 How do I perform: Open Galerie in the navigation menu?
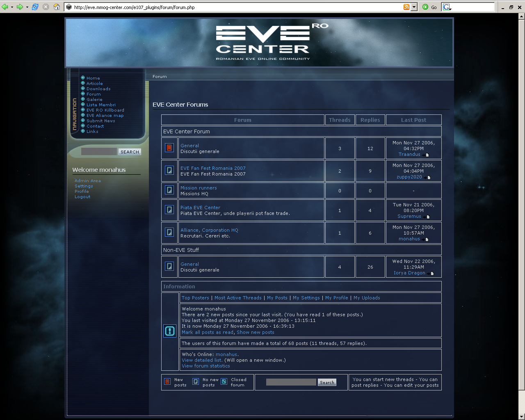[94, 99]
